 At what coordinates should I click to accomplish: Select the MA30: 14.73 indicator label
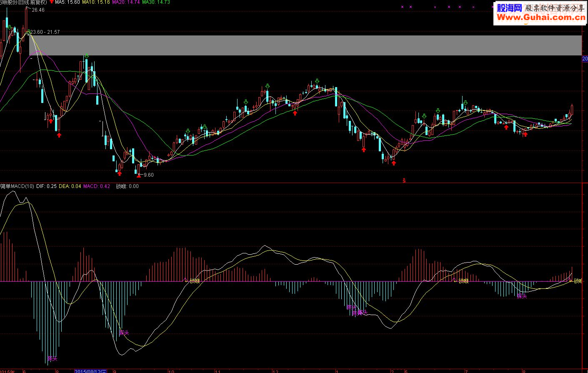tap(156, 2)
